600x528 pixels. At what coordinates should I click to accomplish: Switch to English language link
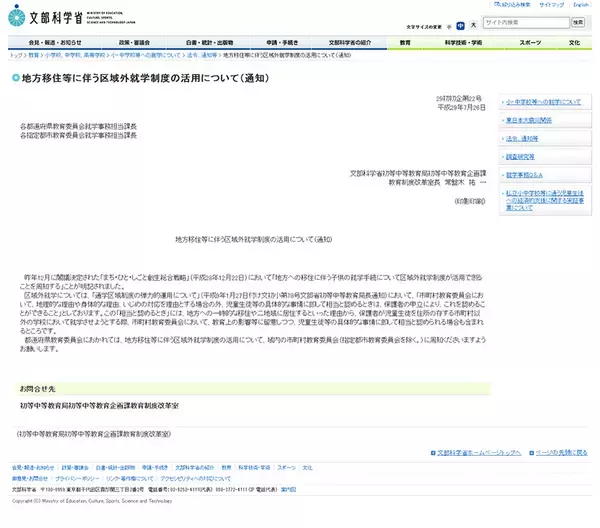point(582,5)
